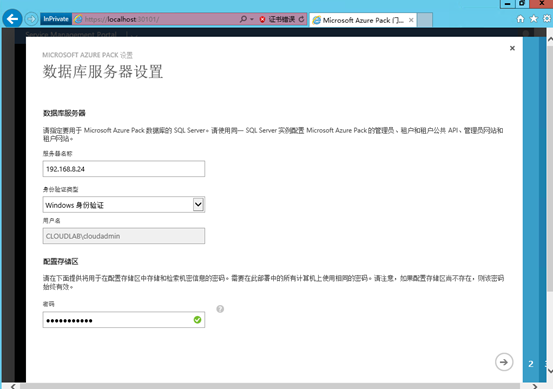Open the Windows 身份验证 authentication dropdown
The image size is (553, 389).
click(124, 205)
